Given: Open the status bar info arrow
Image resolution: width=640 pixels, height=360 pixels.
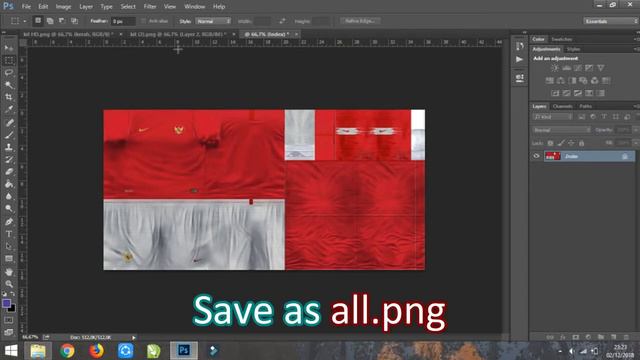Looking at the screenshot, I should point(133,338).
